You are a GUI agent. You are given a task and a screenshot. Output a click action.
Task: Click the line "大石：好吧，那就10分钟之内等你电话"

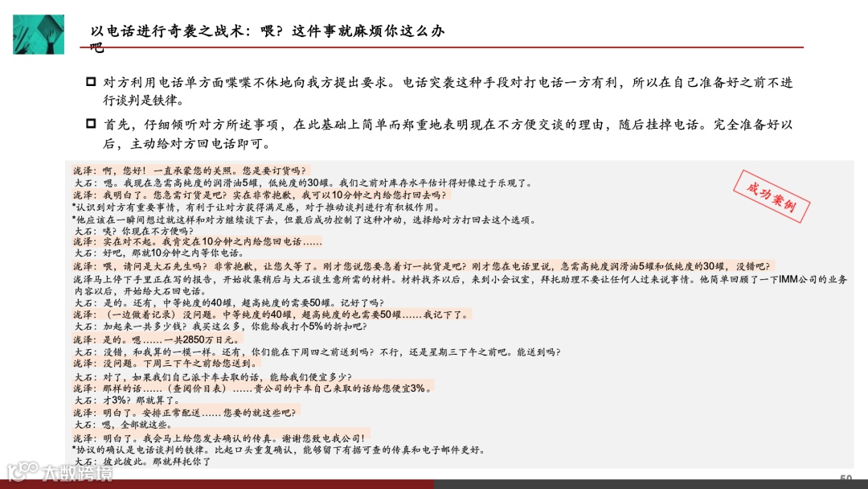[158, 253]
